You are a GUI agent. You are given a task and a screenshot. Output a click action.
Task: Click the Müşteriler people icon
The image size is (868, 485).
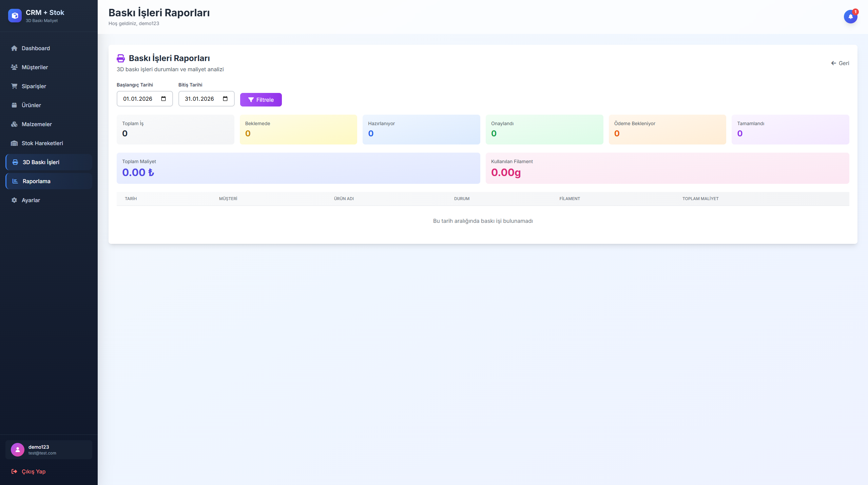click(14, 67)
